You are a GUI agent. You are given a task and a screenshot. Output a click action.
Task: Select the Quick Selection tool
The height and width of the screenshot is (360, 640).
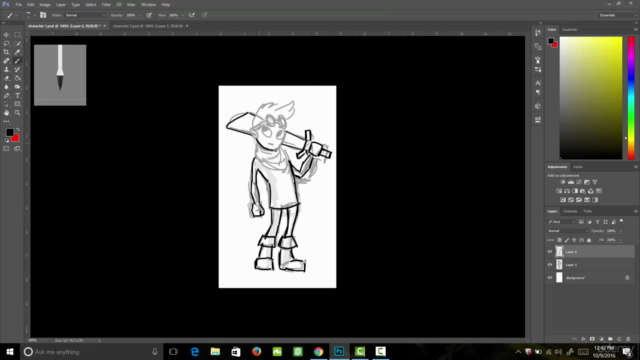[17, 43]
